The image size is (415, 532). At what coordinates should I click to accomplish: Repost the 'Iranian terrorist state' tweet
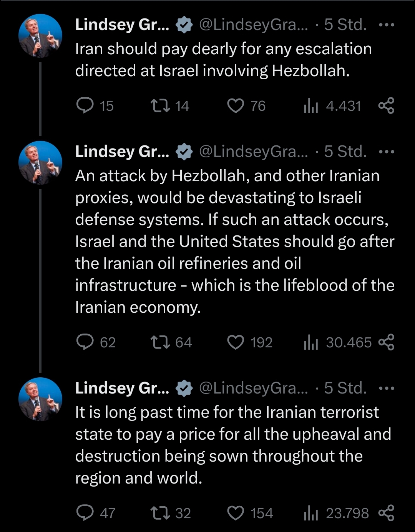160,513
